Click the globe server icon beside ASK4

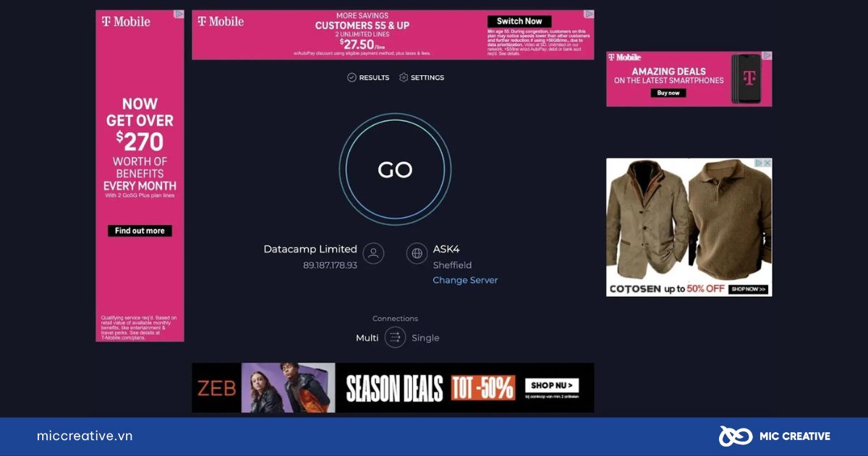tap(417, 253)
